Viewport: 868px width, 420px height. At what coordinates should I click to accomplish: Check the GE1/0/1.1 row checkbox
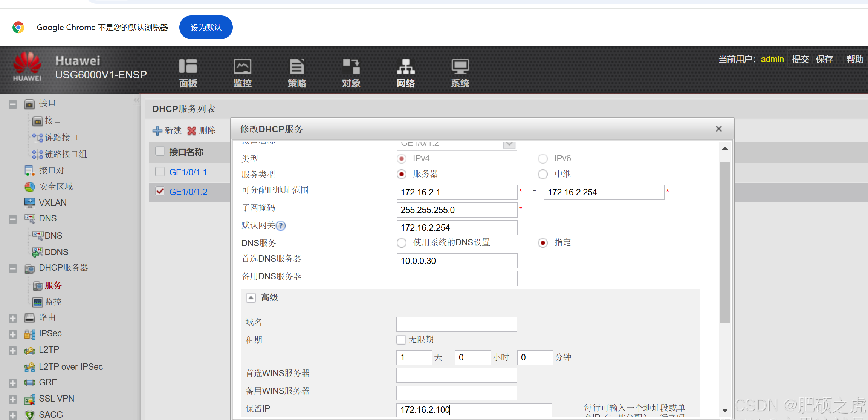pos(160,172)
